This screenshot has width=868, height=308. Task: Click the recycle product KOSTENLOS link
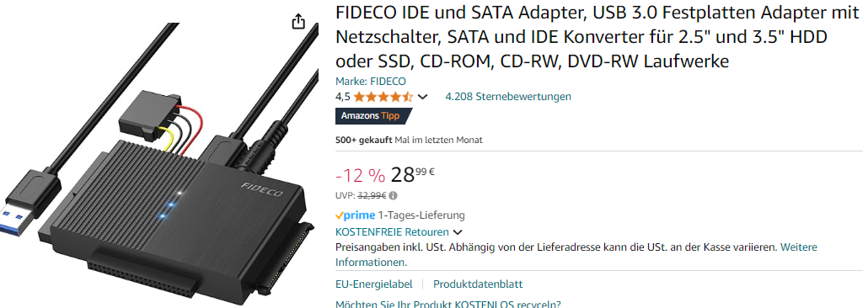(447, 304)
